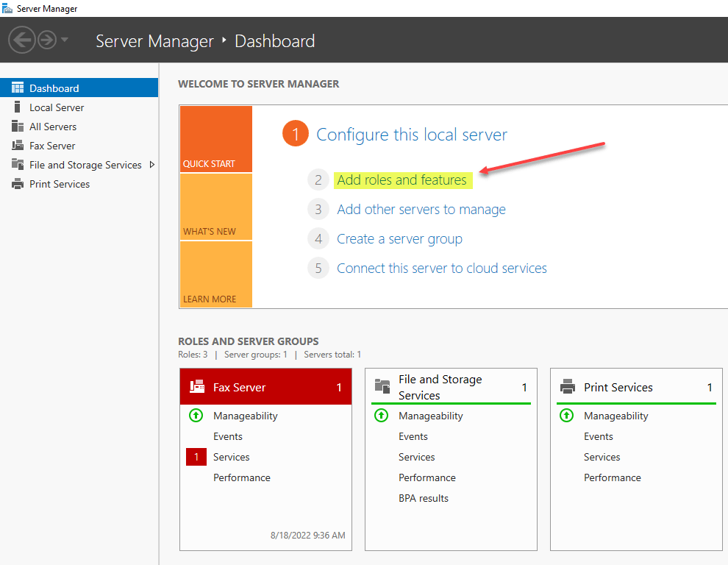Select Dashboard in the navigation pane
This screenshot has height=565, width=728.
click(x=79, y=88)
